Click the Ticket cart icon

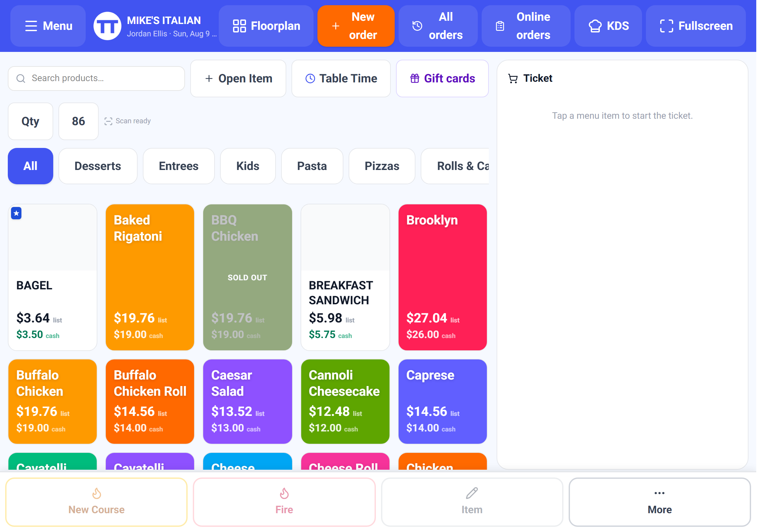(x=513, y=79)
